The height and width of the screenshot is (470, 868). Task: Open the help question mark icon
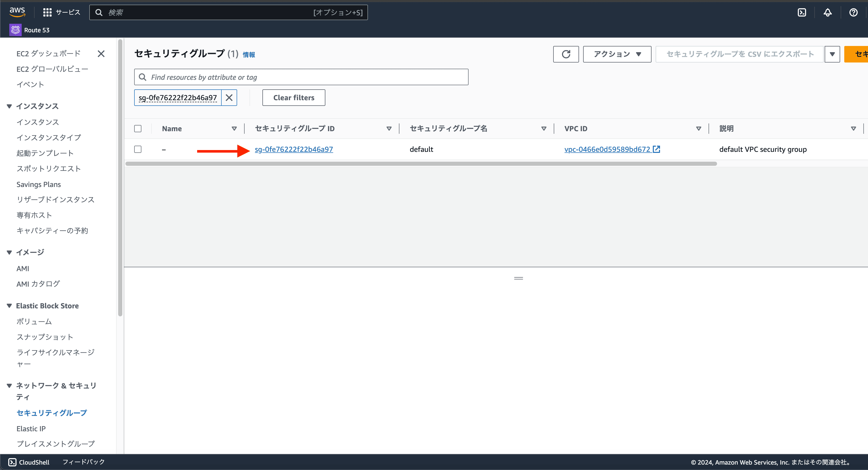pyautogui.click(x=854, y=12)
